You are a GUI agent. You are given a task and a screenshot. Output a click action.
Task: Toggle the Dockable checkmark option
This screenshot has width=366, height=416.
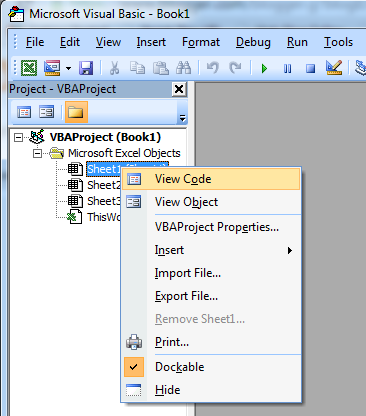[211, 367]
